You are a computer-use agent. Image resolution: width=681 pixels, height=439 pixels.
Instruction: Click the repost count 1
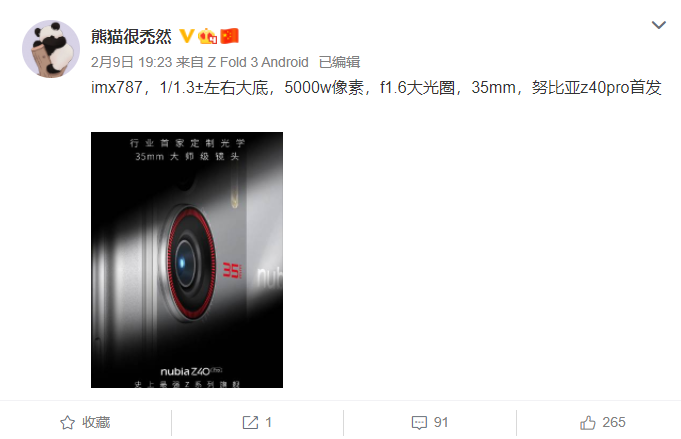click(268, 422)
